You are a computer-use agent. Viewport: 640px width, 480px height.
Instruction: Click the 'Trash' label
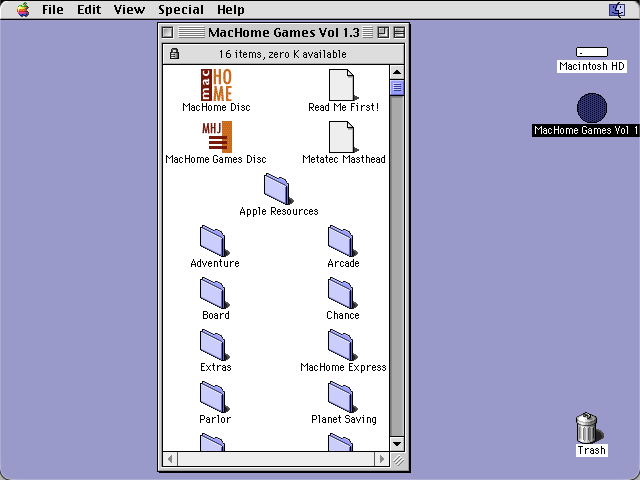[591, 450]
